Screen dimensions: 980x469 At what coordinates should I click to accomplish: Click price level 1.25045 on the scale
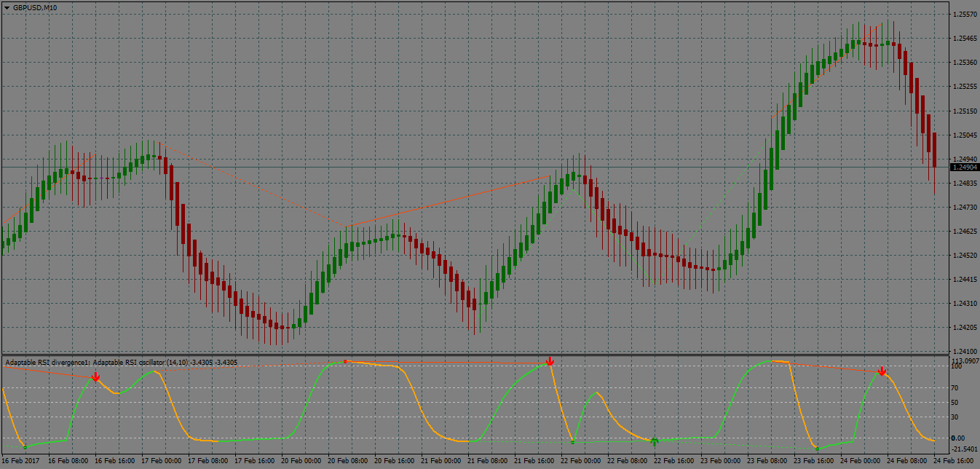(x=965, y=135)
